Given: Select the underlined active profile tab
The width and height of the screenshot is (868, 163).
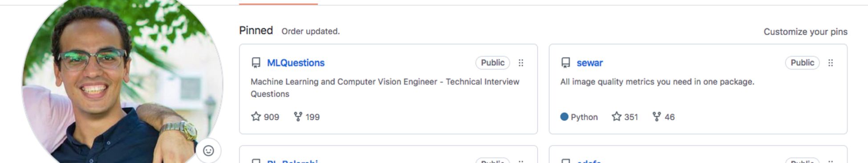Looking at the screenshot, I should (x=278, y=3).
